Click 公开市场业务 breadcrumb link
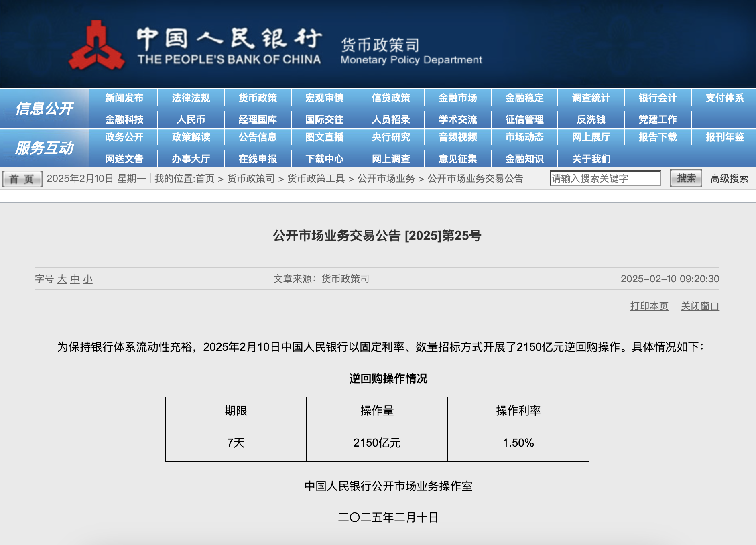The image size is (756, 545). click(386, 179)
